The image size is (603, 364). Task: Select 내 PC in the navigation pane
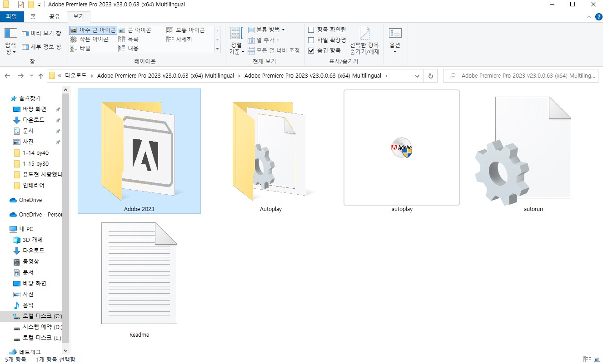coord(26,229)
